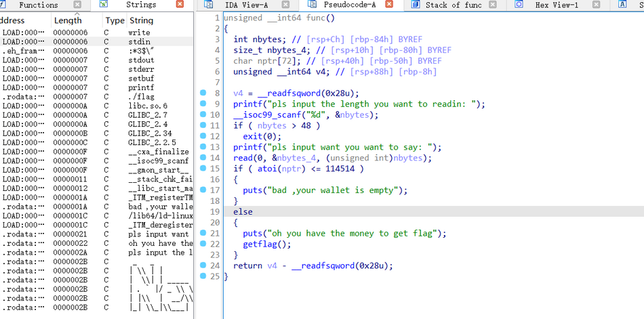Open the Stack of func tab
Viewport: 644px width, 319px height.
[455, 5]
